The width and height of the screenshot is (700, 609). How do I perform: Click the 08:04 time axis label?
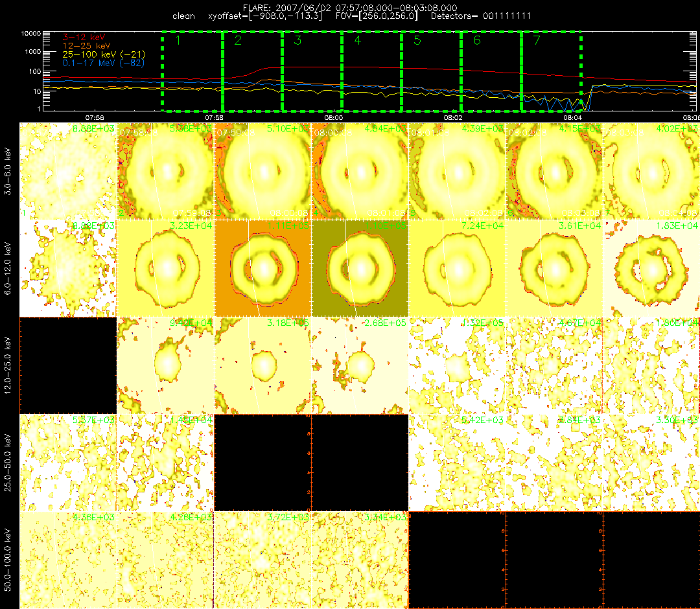[x=573, y=118]
